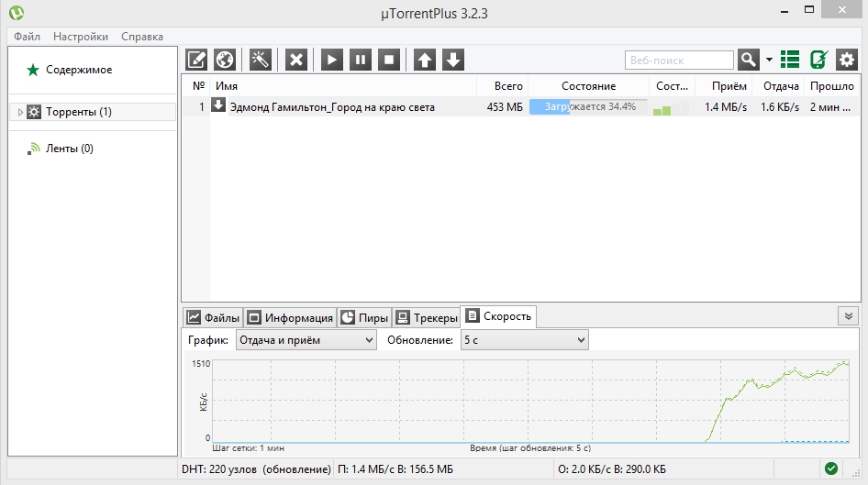
Task: Select the Эдмонд Гамильтон torrent row
Action: click(520, 106)
